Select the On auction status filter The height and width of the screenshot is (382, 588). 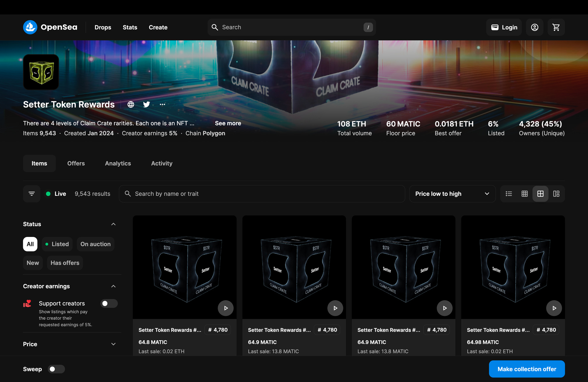[x=96, y=244]
